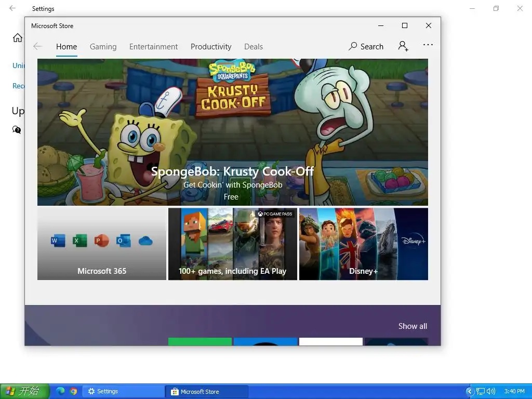Click the Word icon in Microsoft 365 tile
Image resolution: width=532 pixels, height=399 pixels.
pos(58,241)
